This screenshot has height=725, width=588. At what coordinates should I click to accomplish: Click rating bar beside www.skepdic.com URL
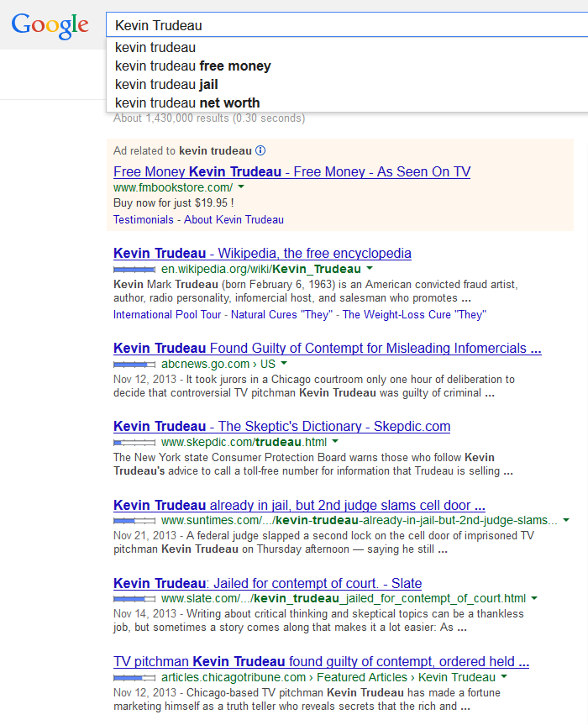[134, 443]
